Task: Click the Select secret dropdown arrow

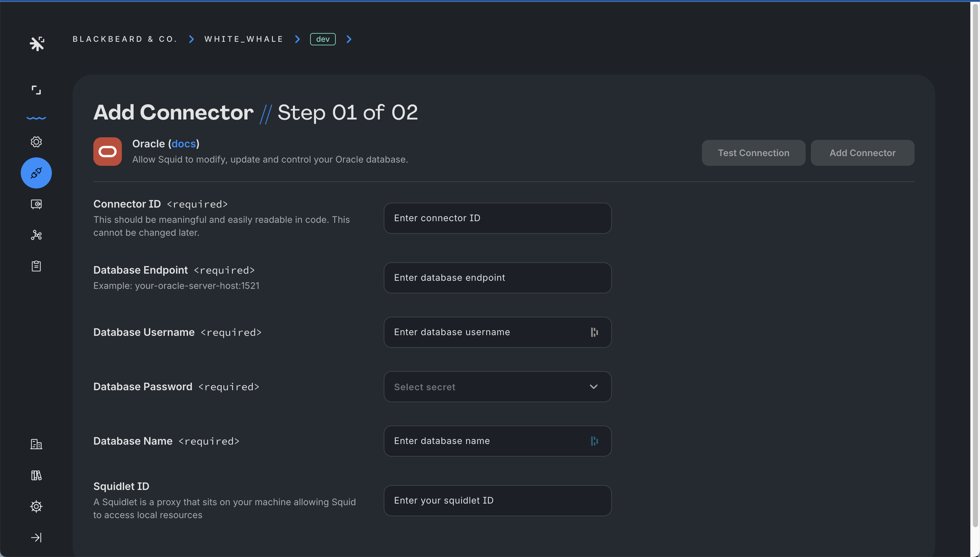Action: point(593,387)
